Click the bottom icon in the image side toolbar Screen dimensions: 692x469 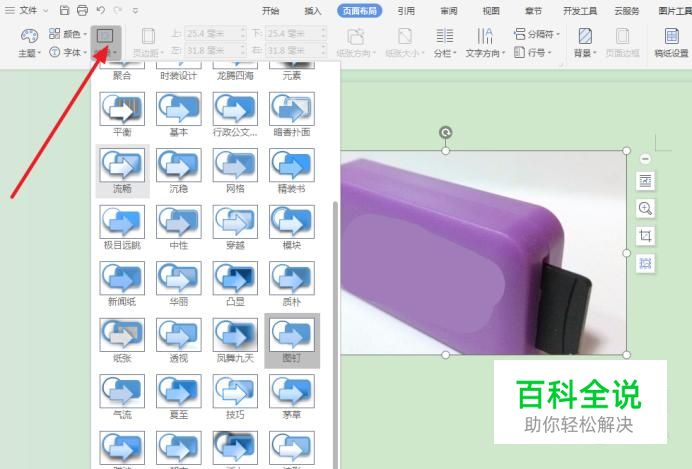(x=645, y=263)
